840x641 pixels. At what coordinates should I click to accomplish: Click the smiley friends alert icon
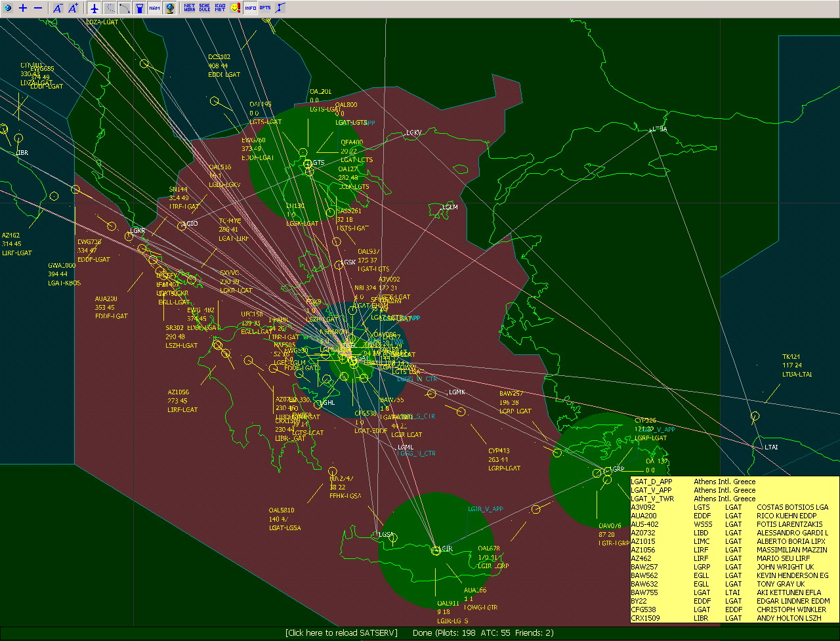click(235, 9)
